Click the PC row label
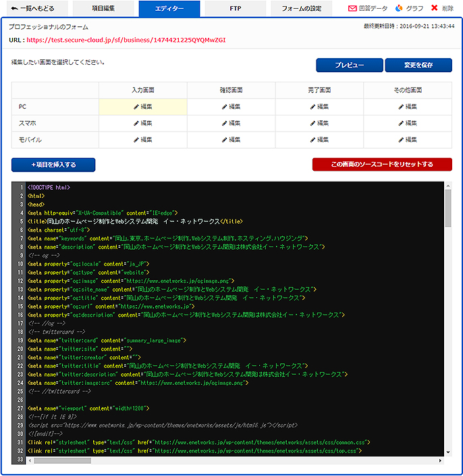 point(22,107)
